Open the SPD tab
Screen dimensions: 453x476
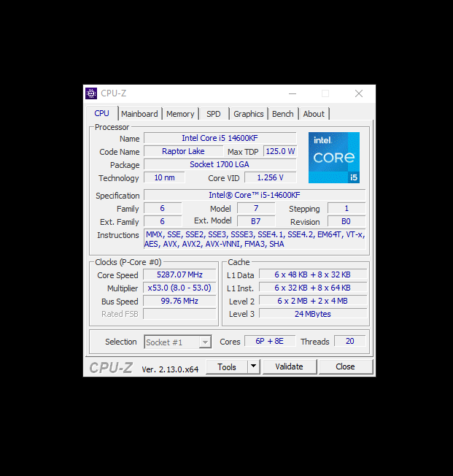click(x=214, y=114)
